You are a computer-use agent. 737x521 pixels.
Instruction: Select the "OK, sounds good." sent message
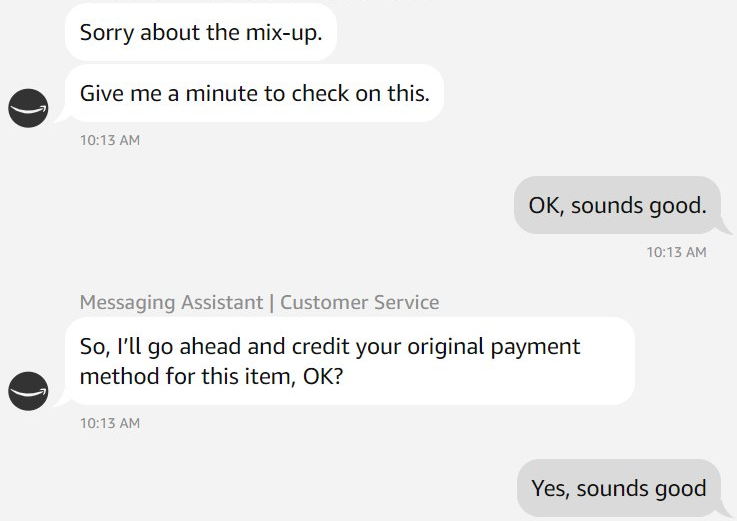pos(617,206)
